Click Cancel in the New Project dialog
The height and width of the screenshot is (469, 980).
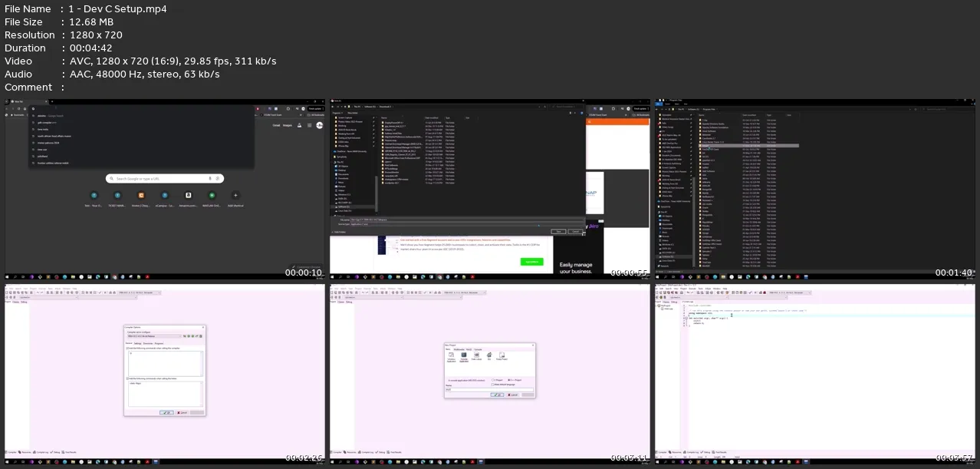513,395
